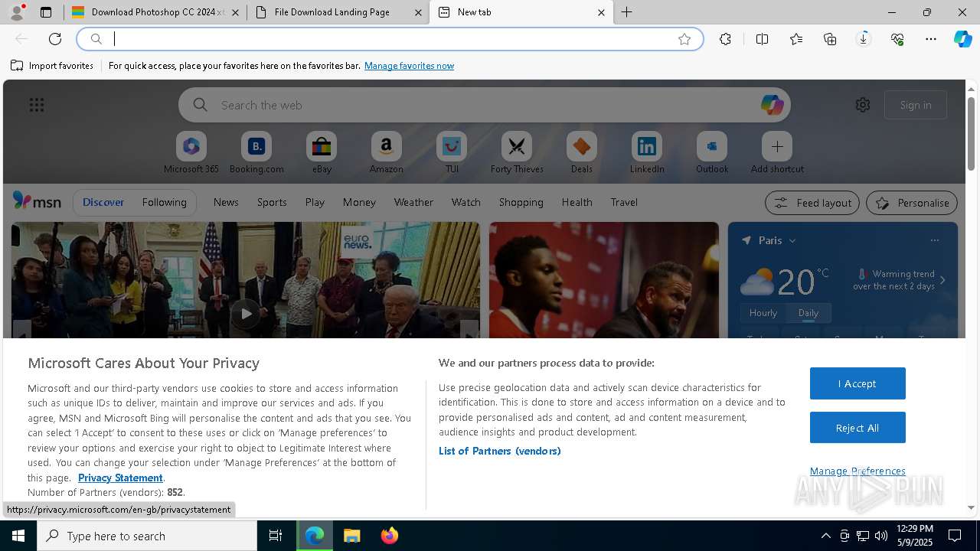Click the Personalise button
This screenshot has height=551, width=980.
912,203
